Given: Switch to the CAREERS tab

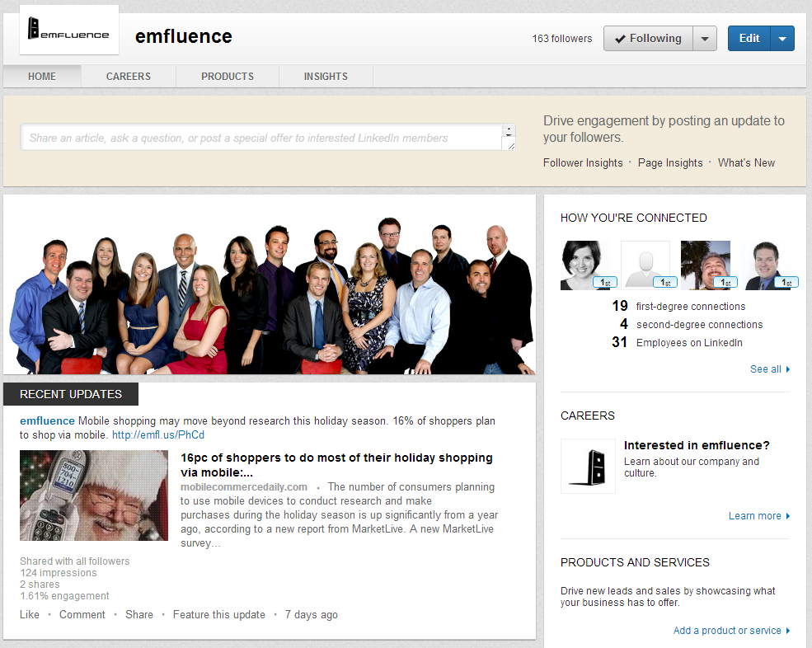Looking at the screenshot, I should point(129,76).
